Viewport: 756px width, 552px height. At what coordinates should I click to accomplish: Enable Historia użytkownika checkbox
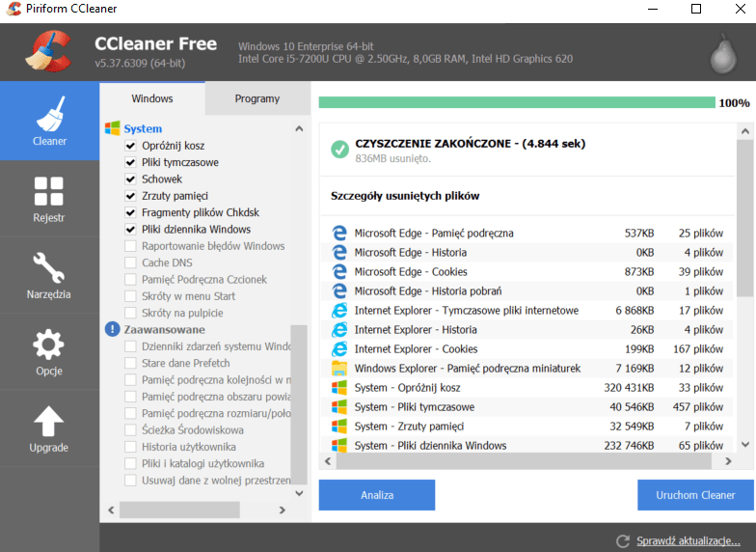pyautogui.click(x=130, y=446)
